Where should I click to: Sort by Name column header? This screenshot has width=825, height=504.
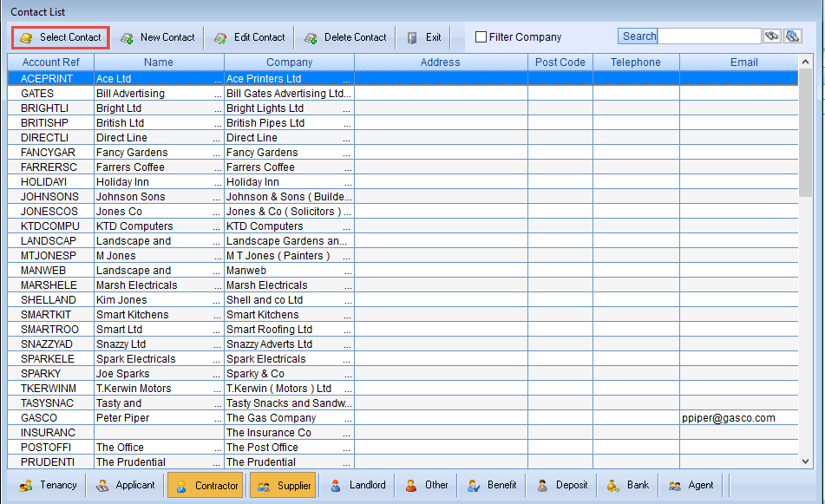coord(159,62)
